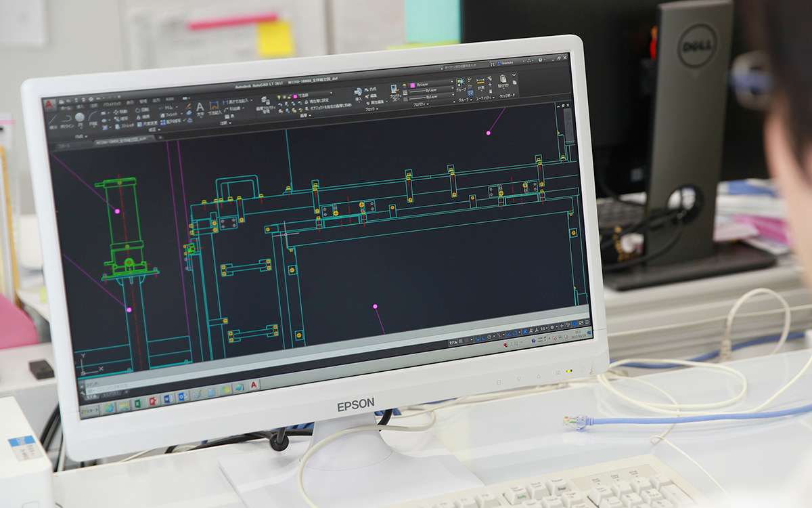
Task: Expand the Utilities (ユーティリティ) panel
Action: click(x=485, y=98)
